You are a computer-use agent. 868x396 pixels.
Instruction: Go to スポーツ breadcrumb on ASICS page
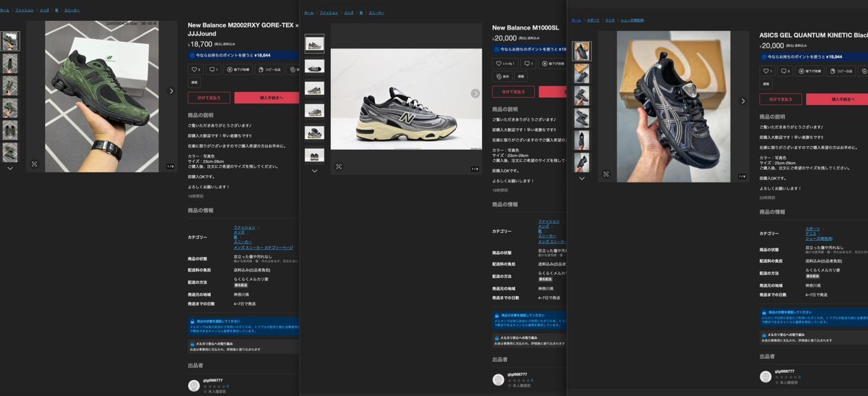pyautogui.click(x=593, y=20)
